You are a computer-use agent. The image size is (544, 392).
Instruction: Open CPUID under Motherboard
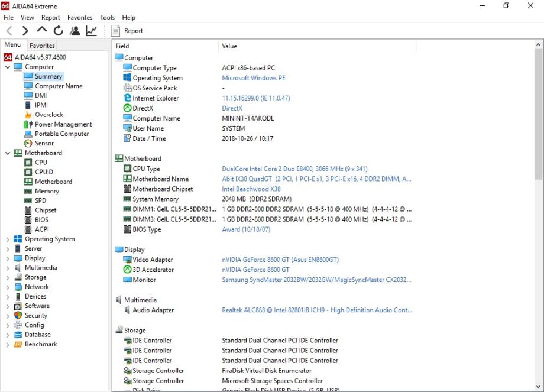point(44,172)
